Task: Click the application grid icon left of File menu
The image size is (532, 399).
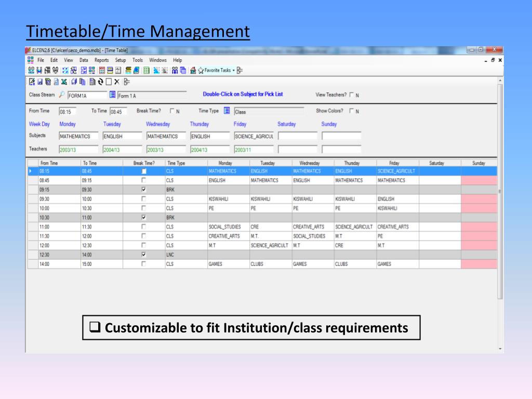Action: point(30,60)
